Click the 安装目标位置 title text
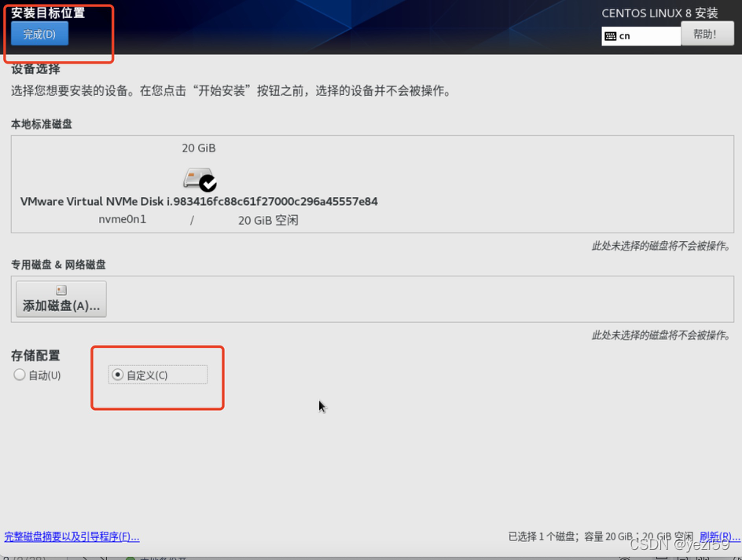742x560 pixels. pos(48,13)
